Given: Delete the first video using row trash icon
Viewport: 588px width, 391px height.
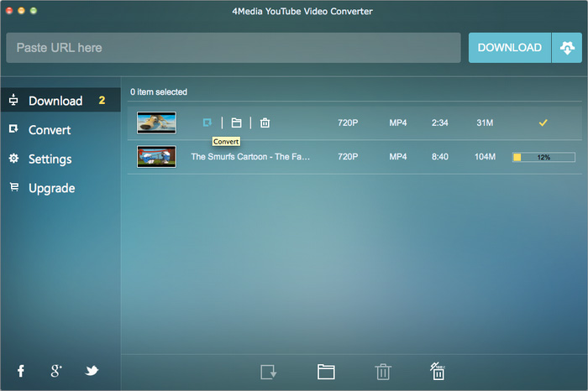Looking at the screenshot, I should tap(265, 123).
